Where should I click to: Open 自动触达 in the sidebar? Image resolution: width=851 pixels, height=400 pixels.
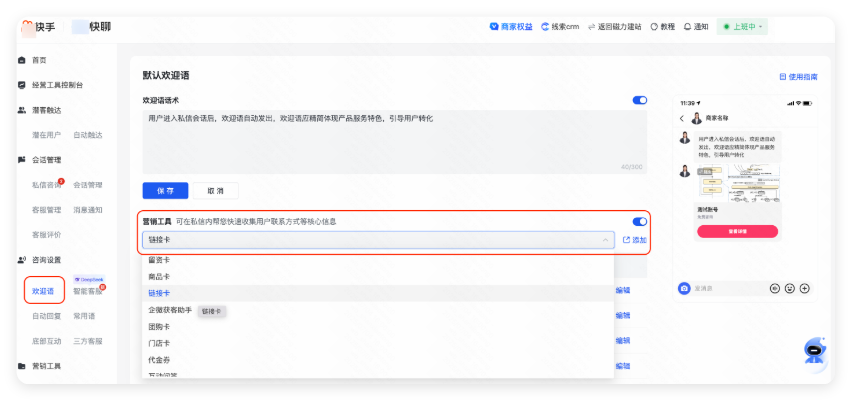point(88,135)
